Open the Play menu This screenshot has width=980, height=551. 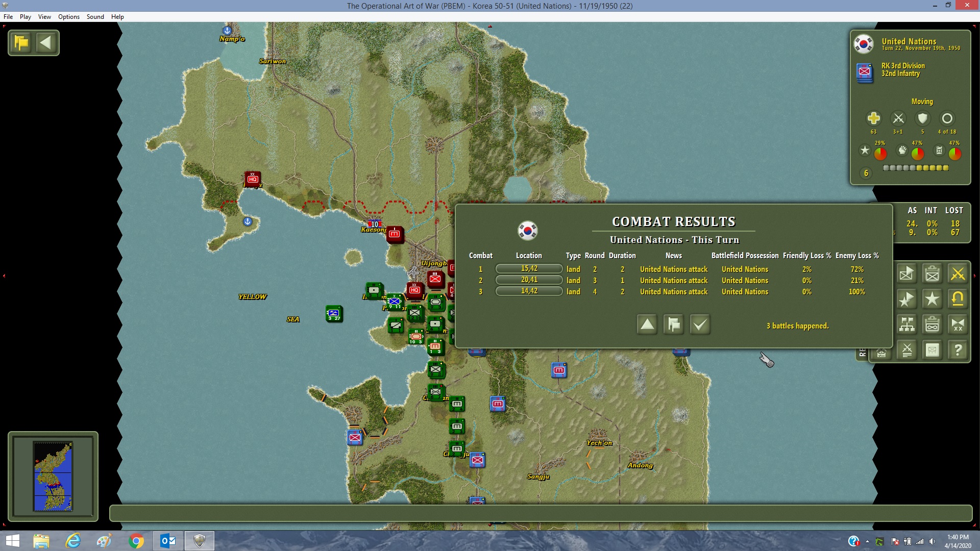coord(26,17)
